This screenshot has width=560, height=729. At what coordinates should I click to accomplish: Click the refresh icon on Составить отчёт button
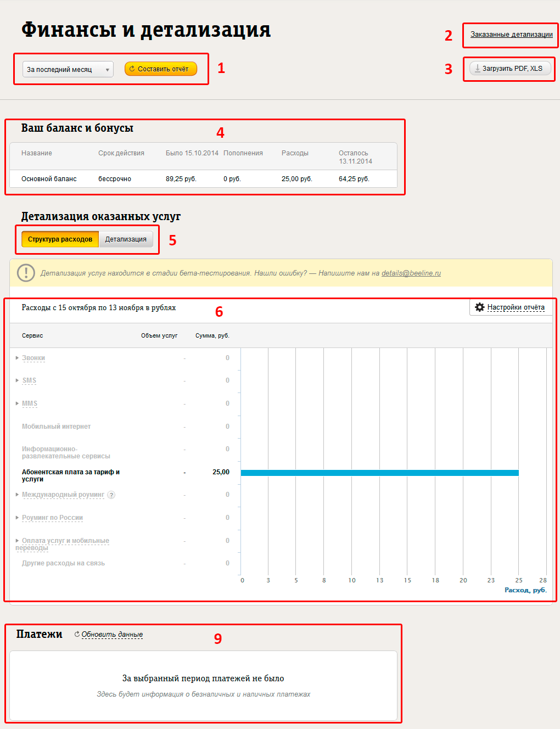tap(132, 69)
